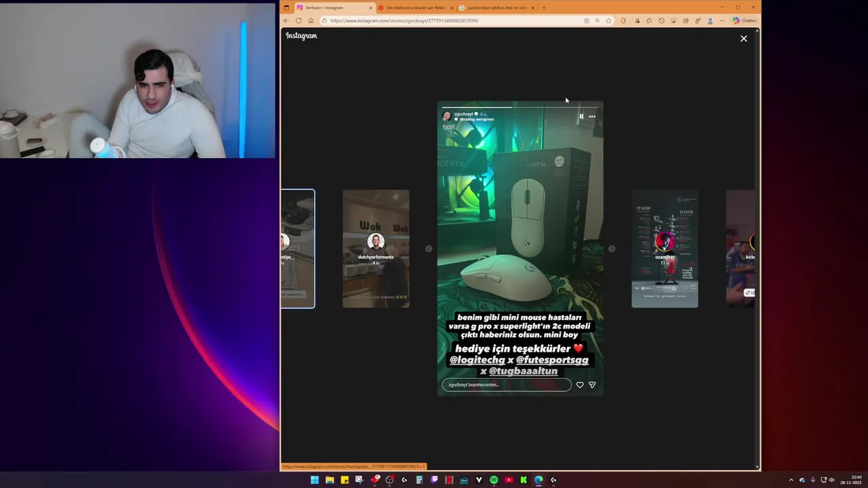Click 'Vertaling weergeven' under the username
Viewport: 868px width, 488px height.
pyautogui.click(x=476, y=119)
